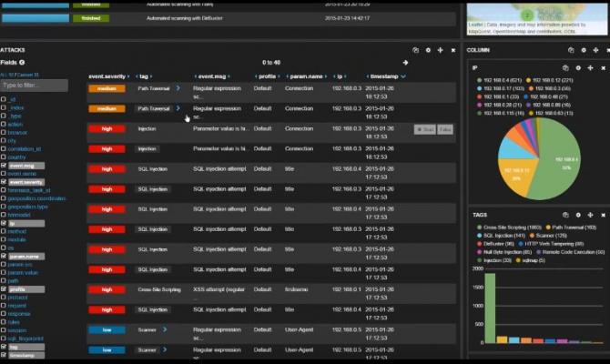Toggle SQL Injection legend swatch in TAGS
This screenshot has height=364, width=610.
pos(479,236)
